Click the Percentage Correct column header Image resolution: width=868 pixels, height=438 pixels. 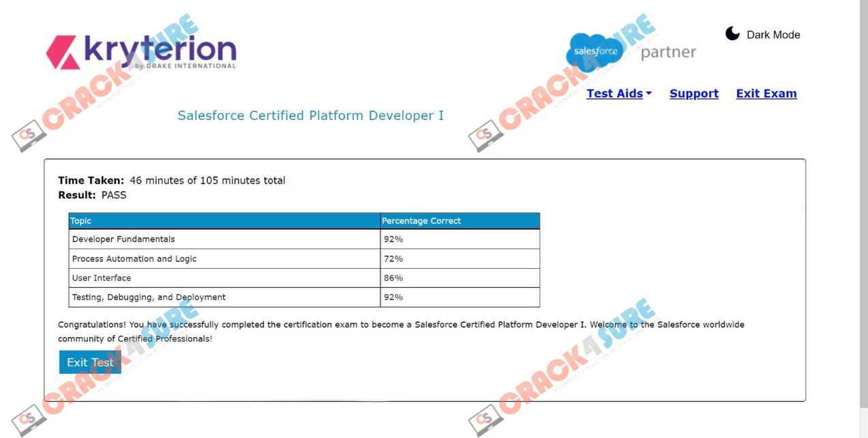tap(460, 221)
